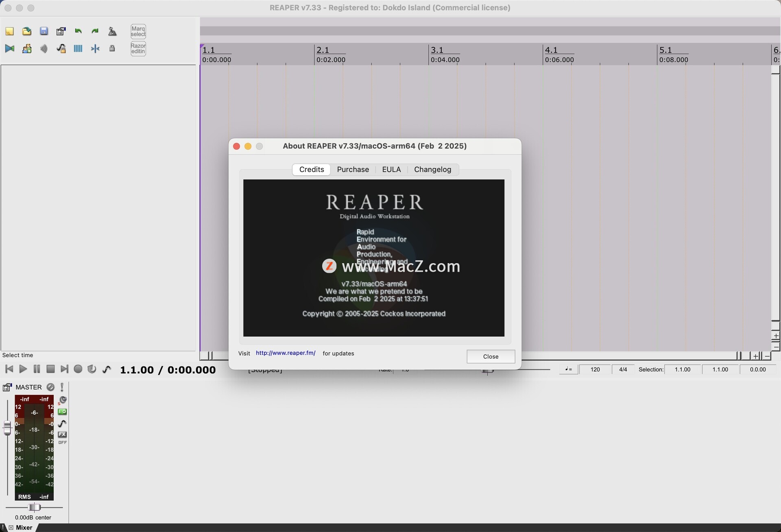The height and width of the screenshot is (532, 781).
Task: Click the green Redo arrow
Action: [95, 31]
